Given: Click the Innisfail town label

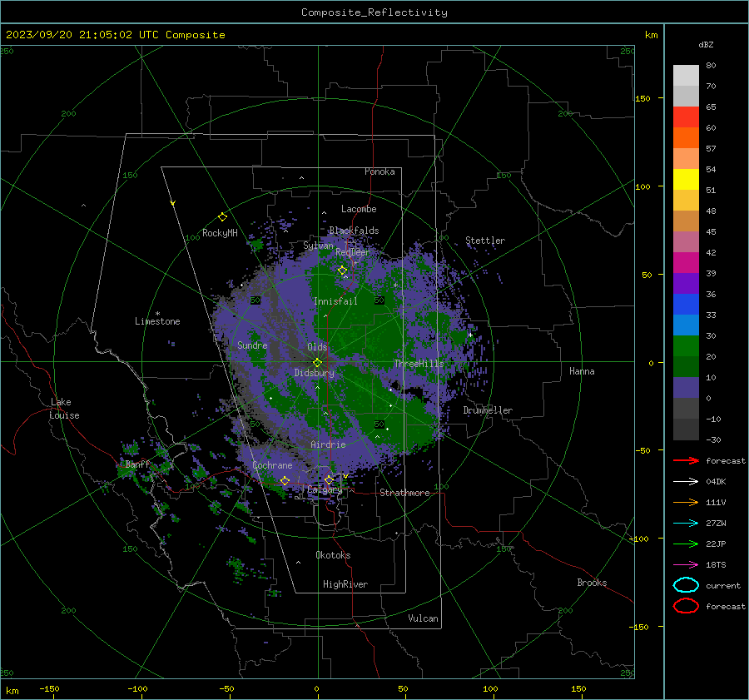Looking at the screenshot, I should (x=336, y=301).
